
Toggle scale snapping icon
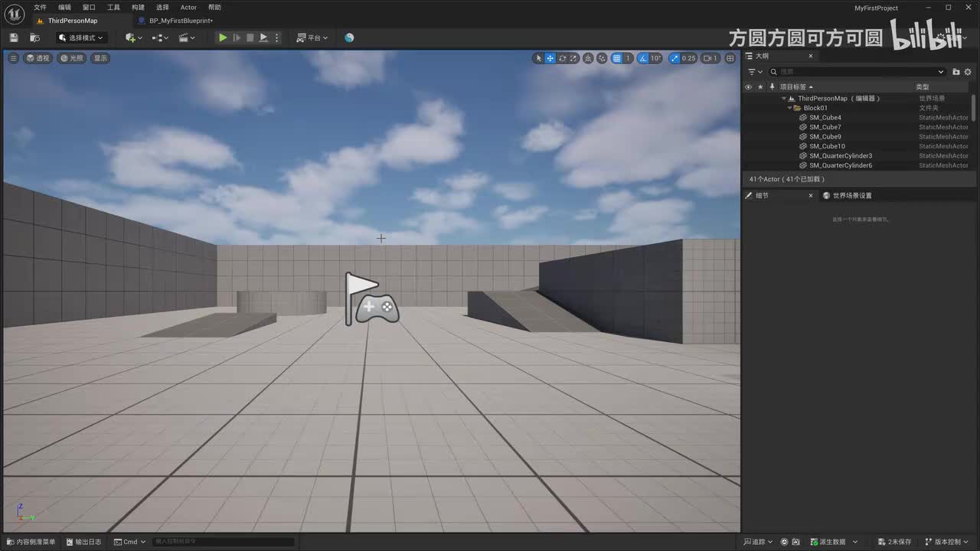pos(674,58)
